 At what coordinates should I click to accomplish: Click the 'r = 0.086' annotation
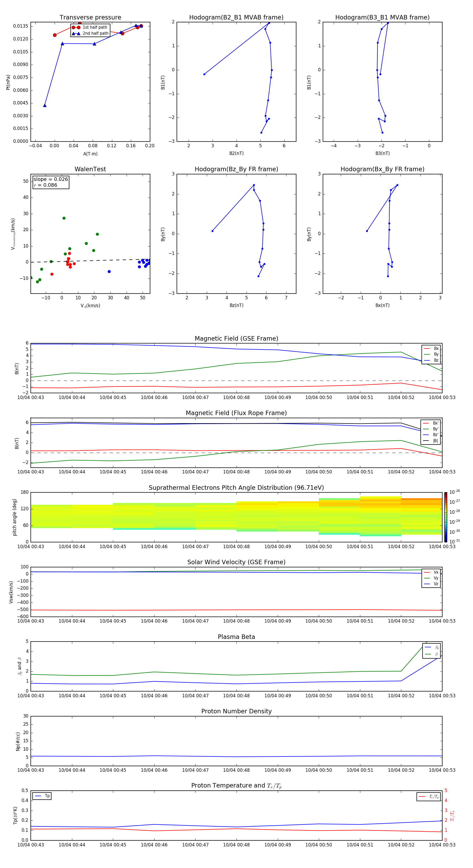(45, 185)
